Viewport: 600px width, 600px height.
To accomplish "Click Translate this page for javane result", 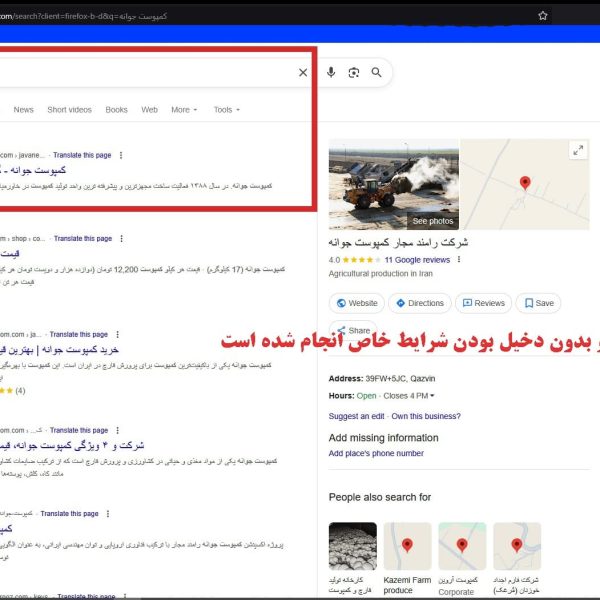I will (x=82, y=155).
